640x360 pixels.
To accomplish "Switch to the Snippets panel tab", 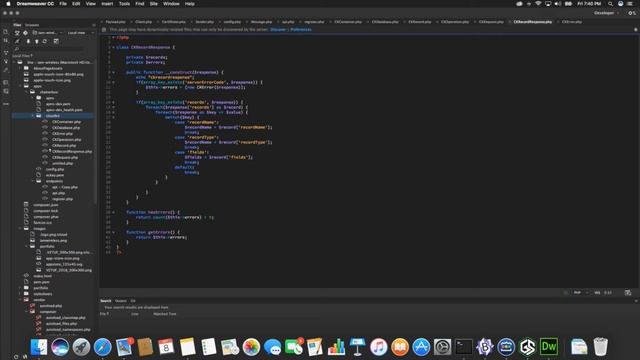I will (x=32, y=25).
